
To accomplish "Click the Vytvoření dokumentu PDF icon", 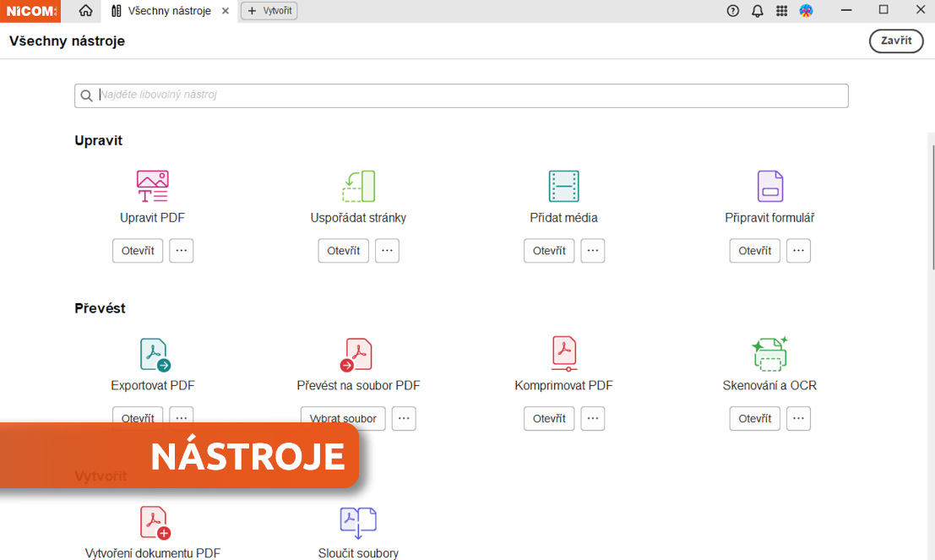I will pyautogui.click(x=155, y=523).
